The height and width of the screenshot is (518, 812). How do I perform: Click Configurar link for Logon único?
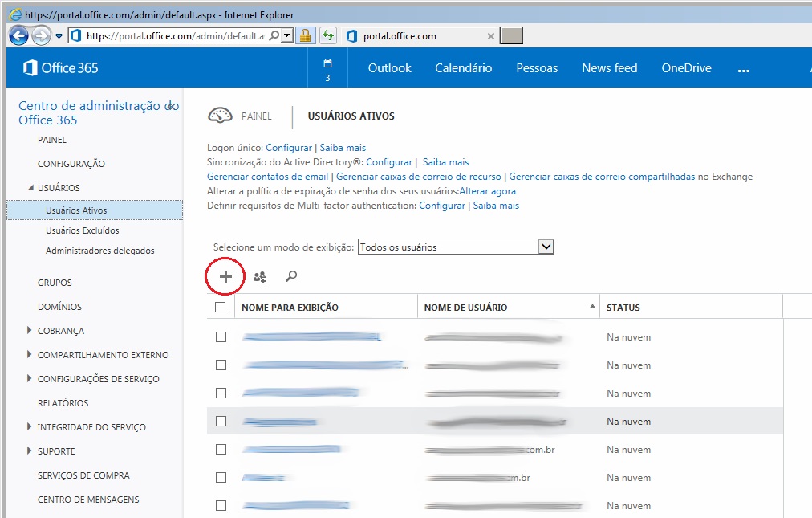pos(289,148)
